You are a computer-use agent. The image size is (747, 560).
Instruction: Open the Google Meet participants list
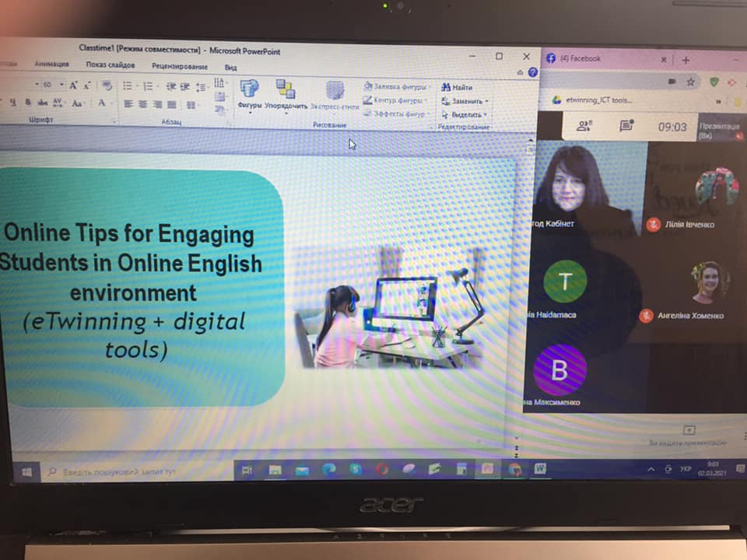click(x=584, y=126)
